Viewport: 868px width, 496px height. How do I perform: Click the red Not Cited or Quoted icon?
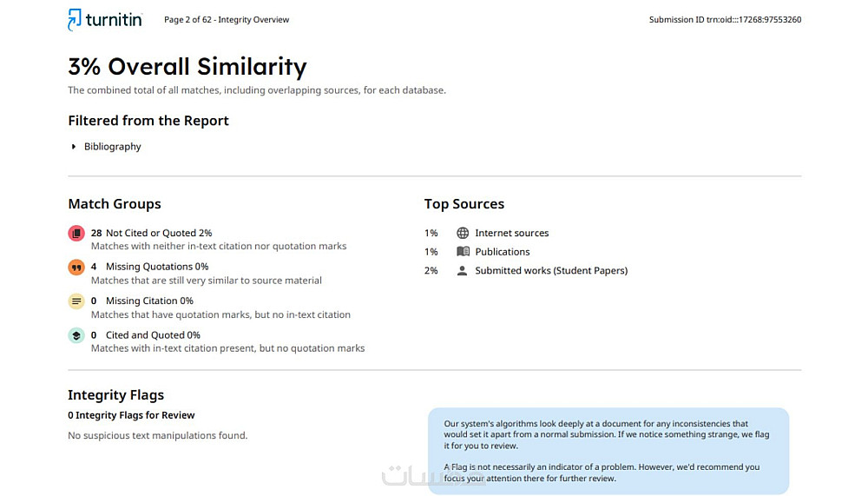point(76,234)
